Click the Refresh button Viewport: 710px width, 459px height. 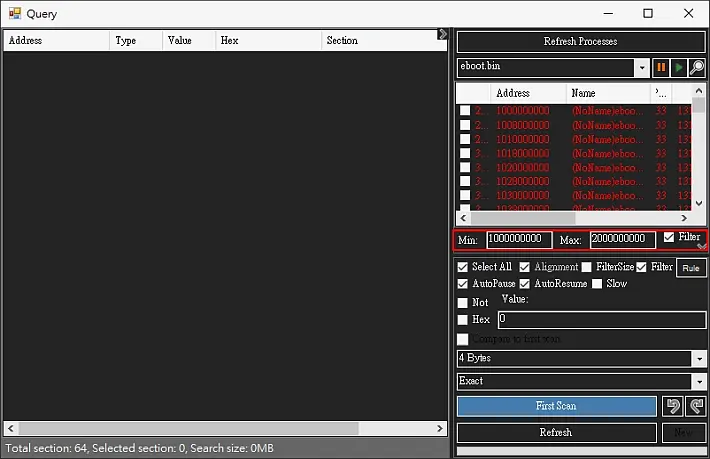coord(556,433)
